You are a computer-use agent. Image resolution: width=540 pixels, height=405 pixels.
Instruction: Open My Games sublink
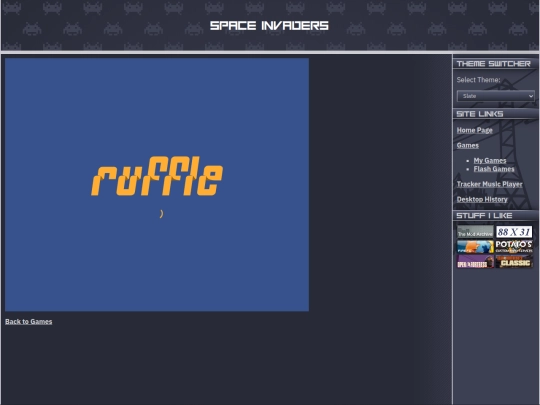pyautogui.click(x=490, y=160)
